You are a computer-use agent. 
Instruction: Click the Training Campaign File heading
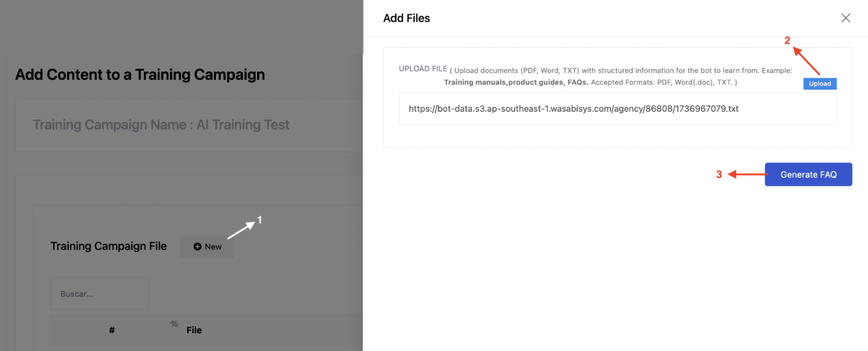coord(109,246)
